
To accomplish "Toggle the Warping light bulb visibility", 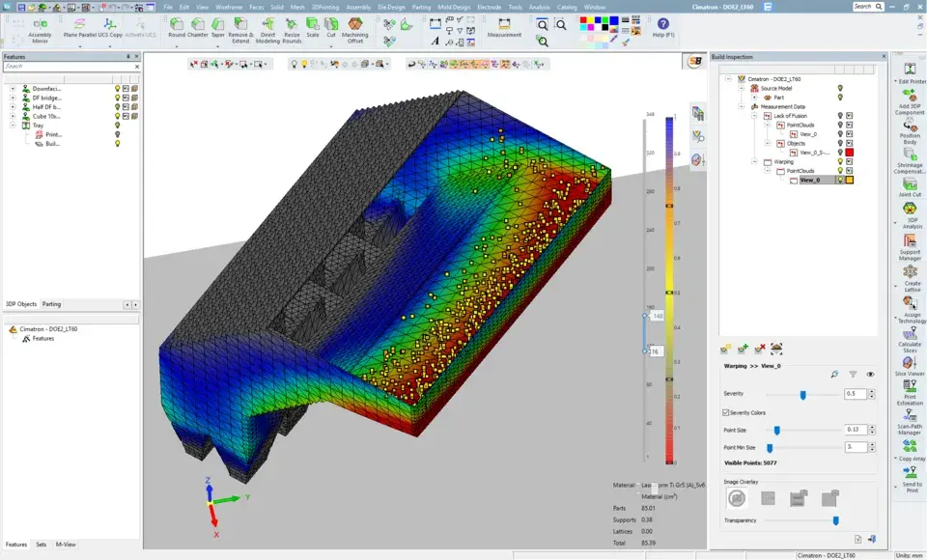I will [839, 162].
